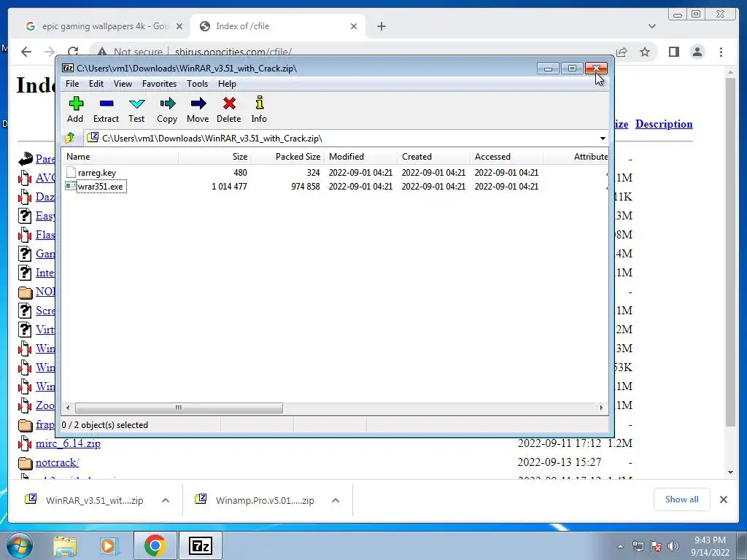Click Chrome's back navigation arrow
Image resolution: width=747 pixels, height=560 pixels.
(26, 52)
